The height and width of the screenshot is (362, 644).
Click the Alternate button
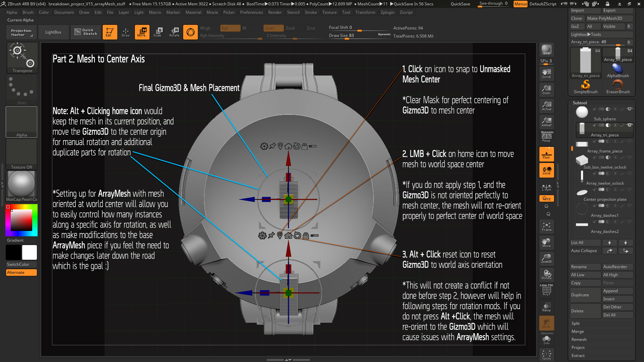21,273
